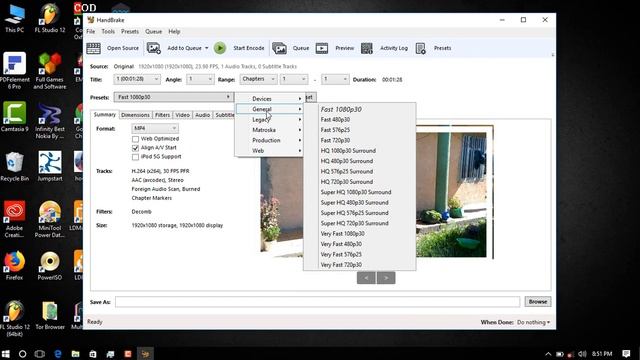
Task: Click the next preview arrow button
Action: [x=386, y=278]
